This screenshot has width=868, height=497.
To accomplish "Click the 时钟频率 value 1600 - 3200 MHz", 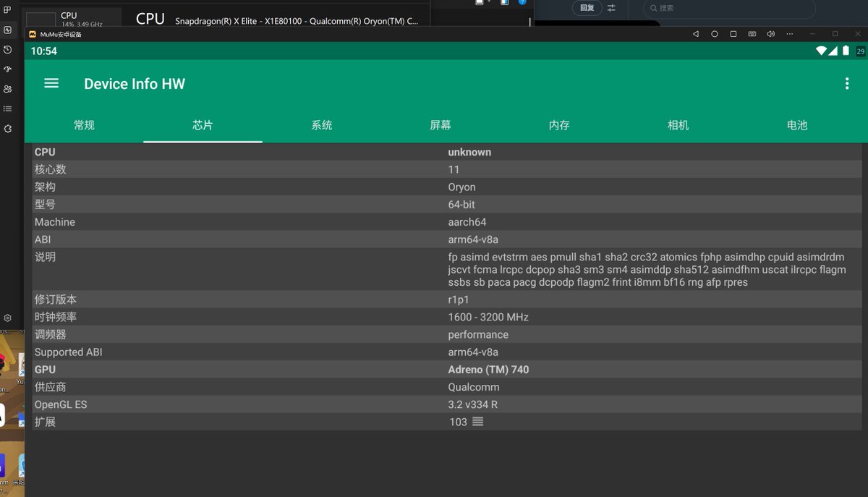I will pyautogui.click(x=488, y=317).
